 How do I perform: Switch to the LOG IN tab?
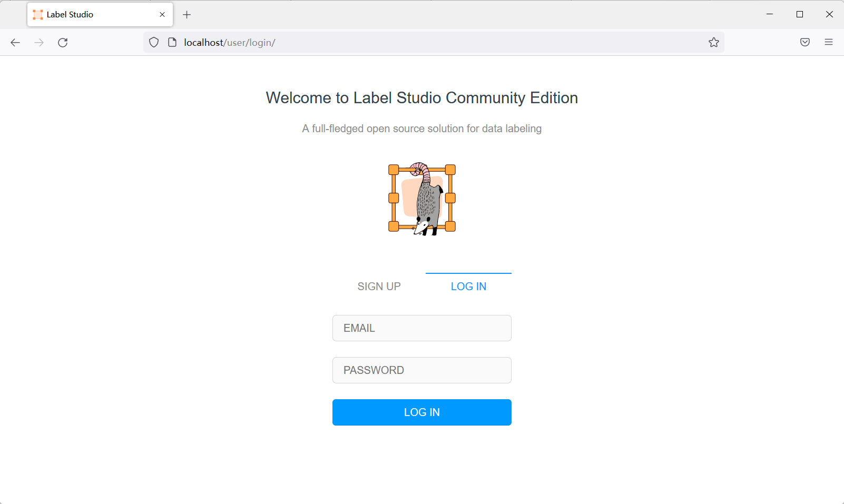point(469,286)
